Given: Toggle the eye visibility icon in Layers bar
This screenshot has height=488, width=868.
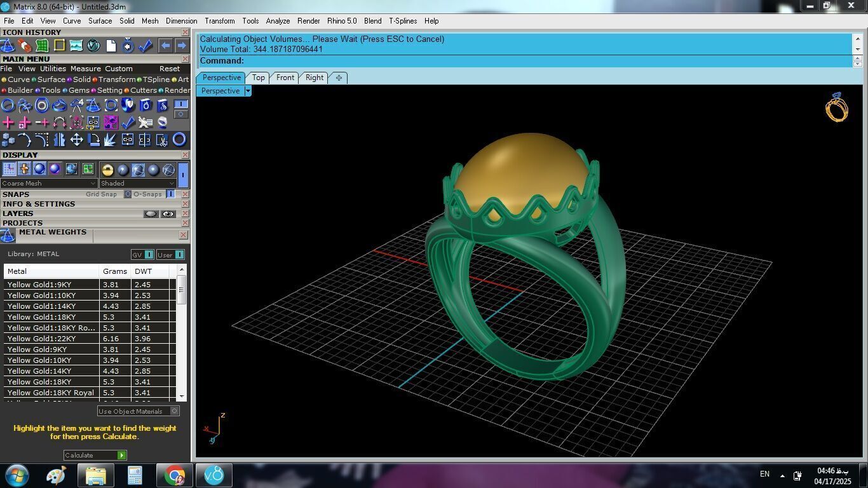Looking at the screenshot, I should tap(168, 214).
